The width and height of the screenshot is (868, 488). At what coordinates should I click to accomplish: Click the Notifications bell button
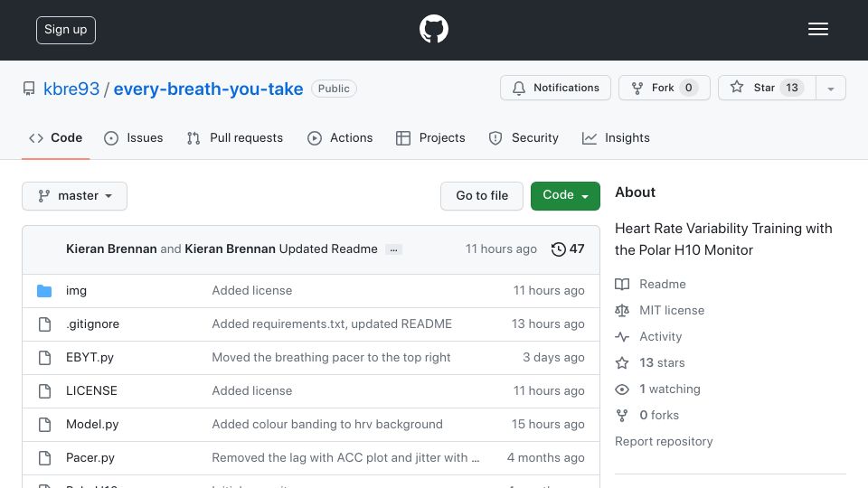click(x=555, y=88)
